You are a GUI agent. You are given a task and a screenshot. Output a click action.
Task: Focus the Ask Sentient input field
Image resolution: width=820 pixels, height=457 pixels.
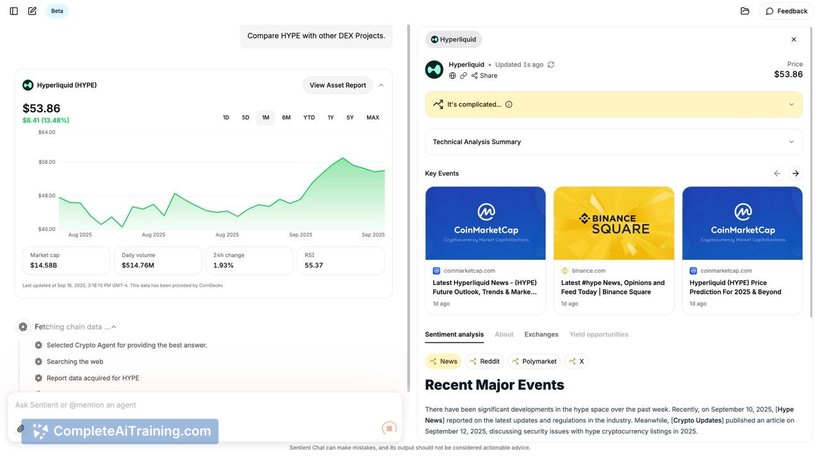[x=204, y=405]
